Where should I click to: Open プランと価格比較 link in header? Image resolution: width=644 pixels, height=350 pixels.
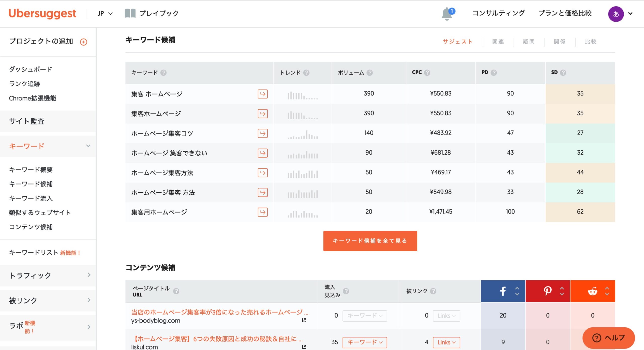pos(565,13)
